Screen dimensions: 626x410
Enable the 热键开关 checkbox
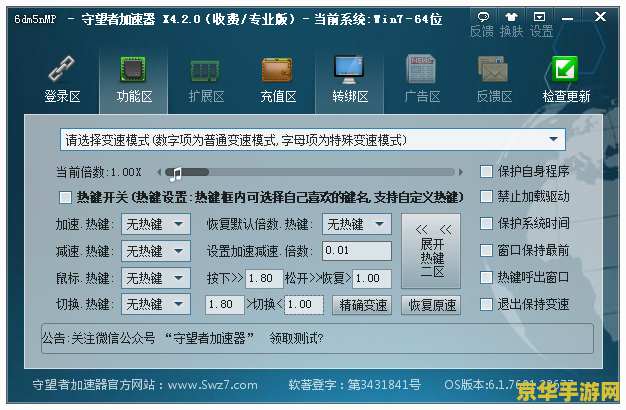(x=65, y=197)
